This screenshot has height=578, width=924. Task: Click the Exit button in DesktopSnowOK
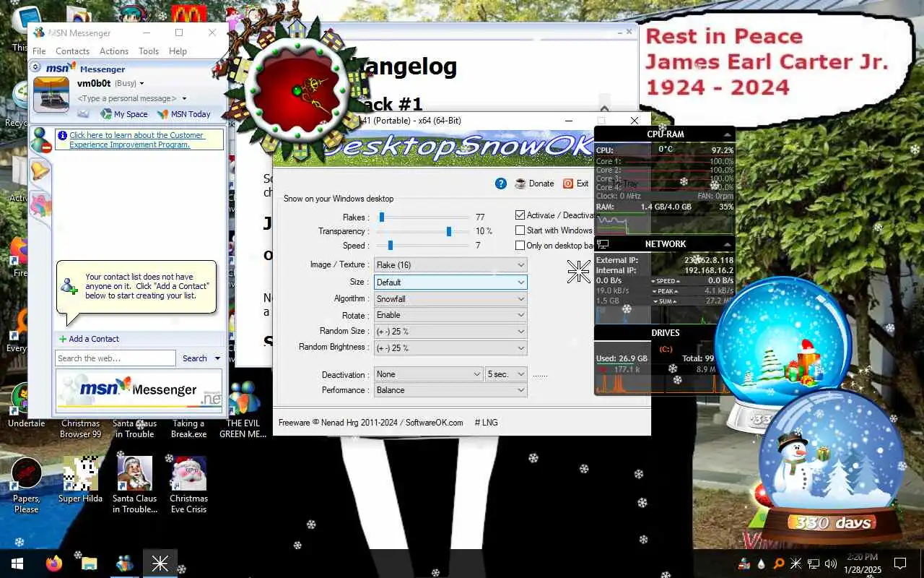coord(576,184)
